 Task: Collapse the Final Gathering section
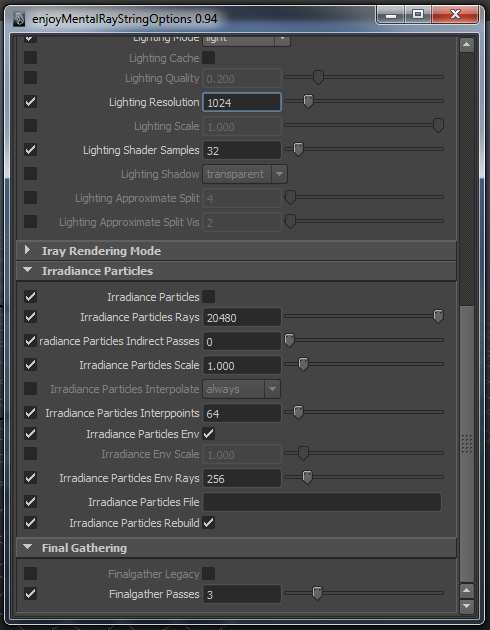pyautogui.click(x=27, y=547)
